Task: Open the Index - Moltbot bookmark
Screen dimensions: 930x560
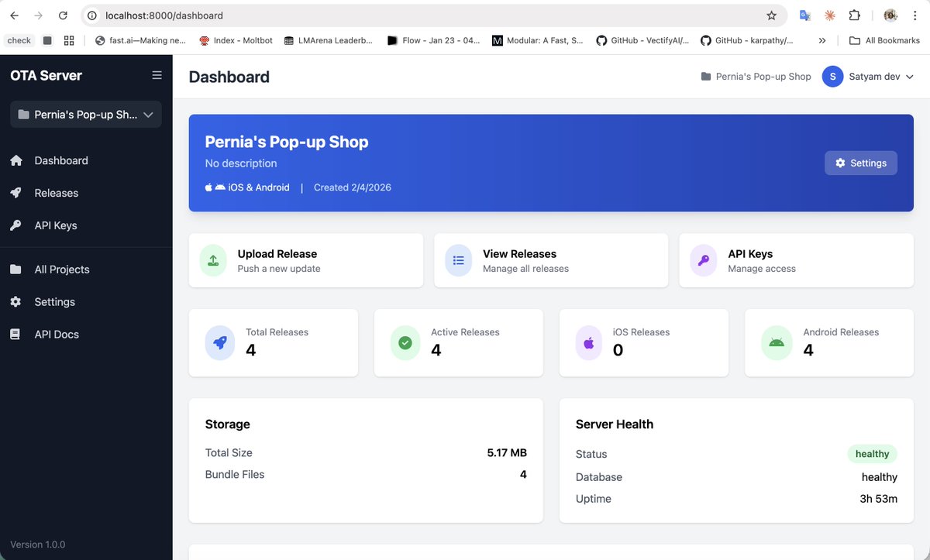Action: (x=236, y=40)
